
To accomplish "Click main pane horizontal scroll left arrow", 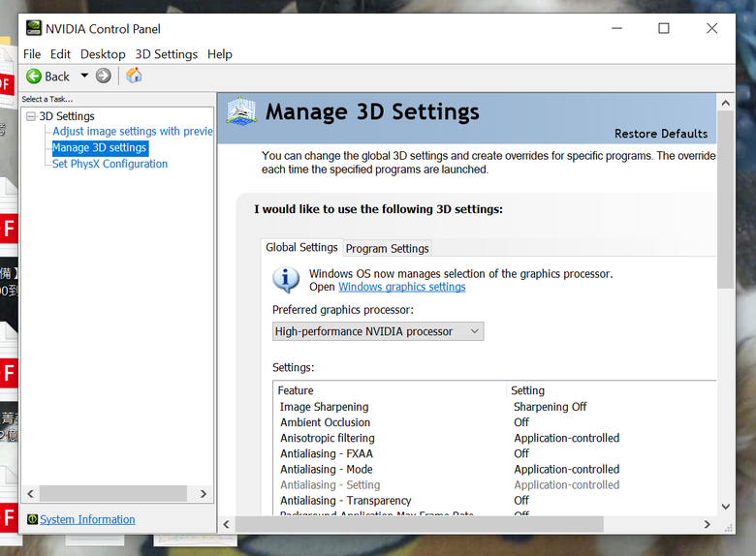I will pyautogui.click(x=226, y=524).
